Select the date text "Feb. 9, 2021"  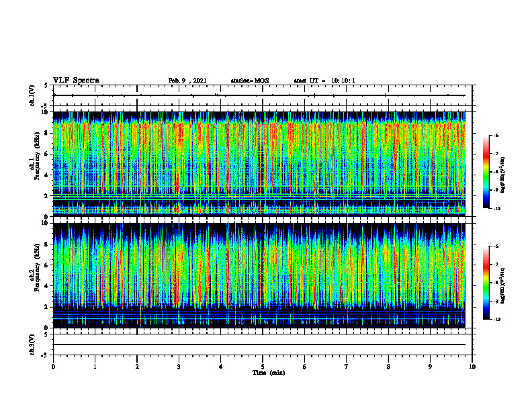click(187, 81)
